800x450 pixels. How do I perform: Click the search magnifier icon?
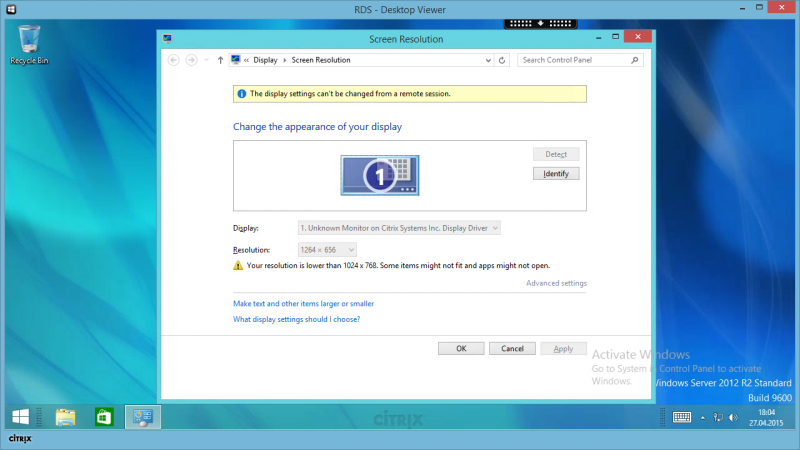[635, 60]
